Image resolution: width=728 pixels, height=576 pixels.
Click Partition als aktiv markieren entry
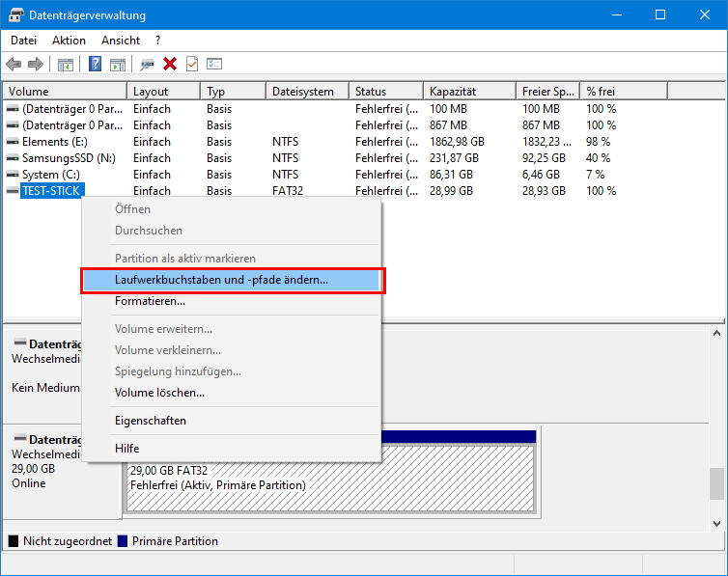pyautogui.click(x=232, y=259)
